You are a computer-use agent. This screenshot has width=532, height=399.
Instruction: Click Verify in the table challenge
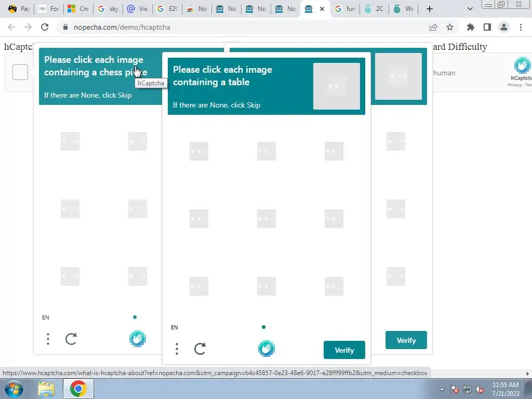[x=344, y=350]
